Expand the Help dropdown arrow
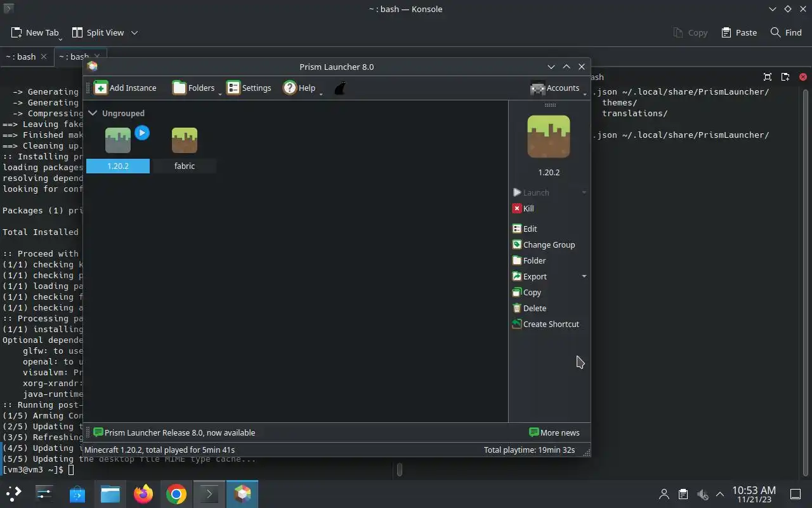The height and width of the screenshot is (508, 812). (321, 94)
